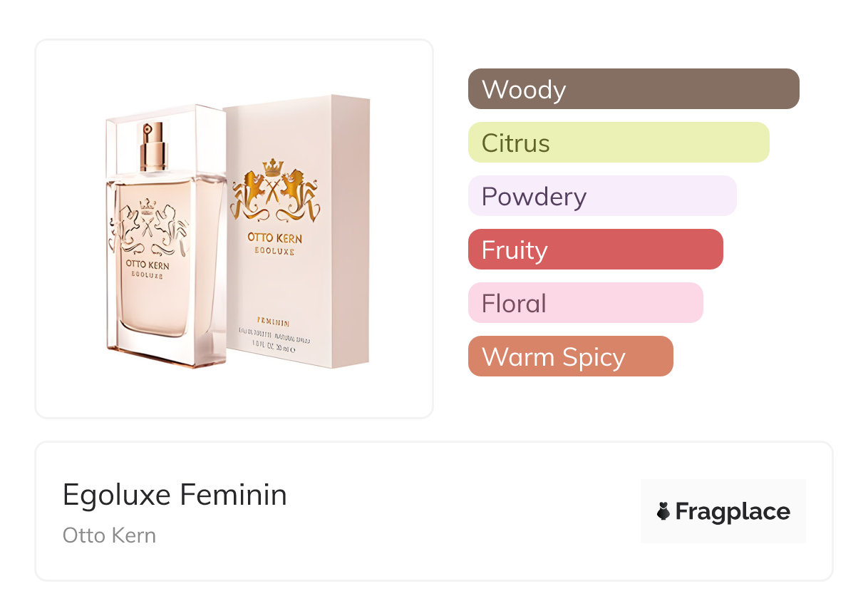Viewport: 868px width, 616px height.
Task: Select the Floral accord bar
Action: pyautogui.click(x=585, y=303)
